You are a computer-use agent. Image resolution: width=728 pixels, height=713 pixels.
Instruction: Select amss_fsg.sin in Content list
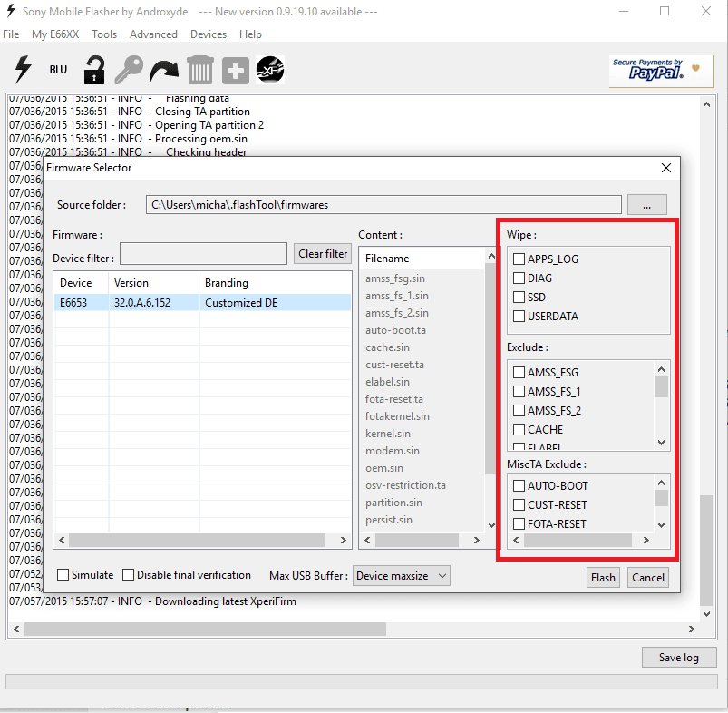[395, 278]
